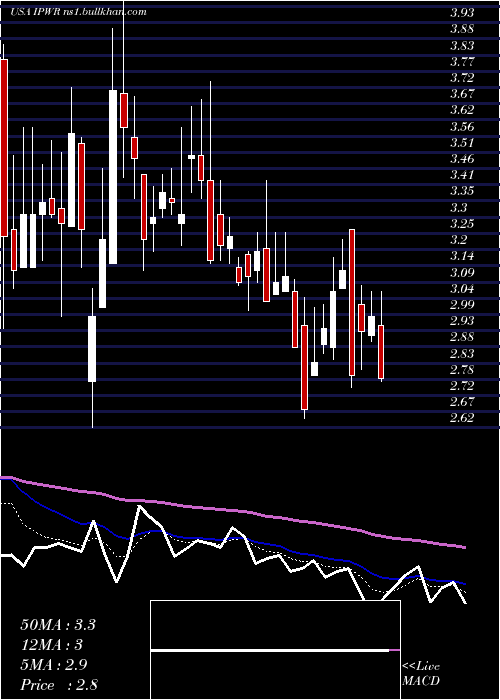Click the 3.72 price axis label
The image size is (500, 700).
[462, 78]
